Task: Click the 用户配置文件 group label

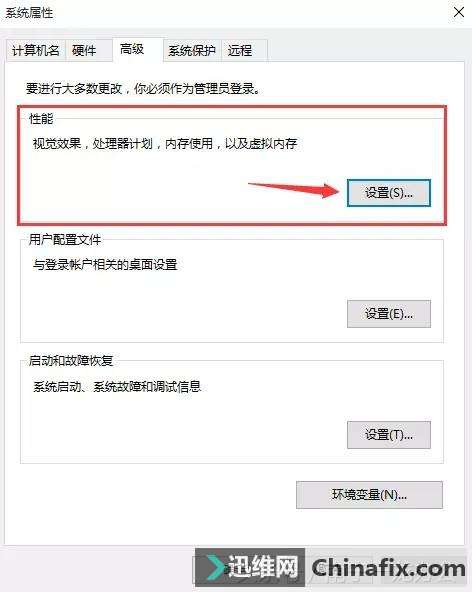Action: click(65, 239)
